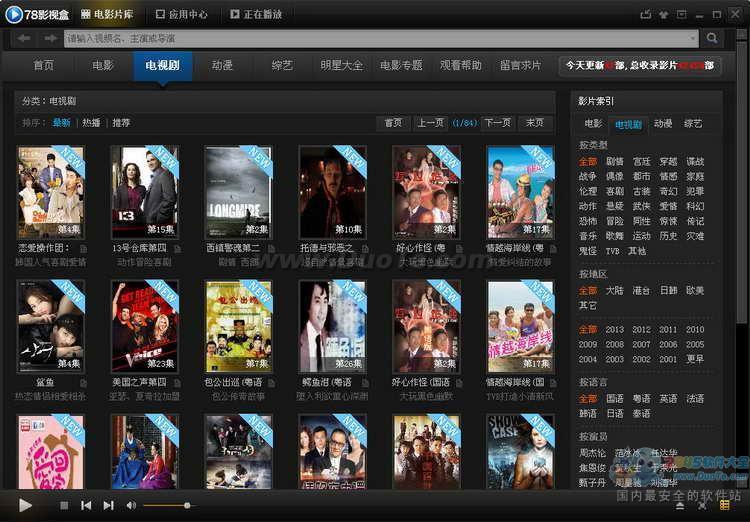Click the detail icon beside 美国之声第四

tap(177, 383)
